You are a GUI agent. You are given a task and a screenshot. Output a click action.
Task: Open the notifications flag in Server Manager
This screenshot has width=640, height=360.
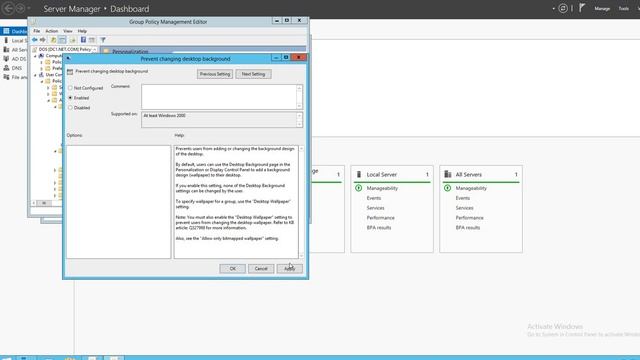point(582,8)
